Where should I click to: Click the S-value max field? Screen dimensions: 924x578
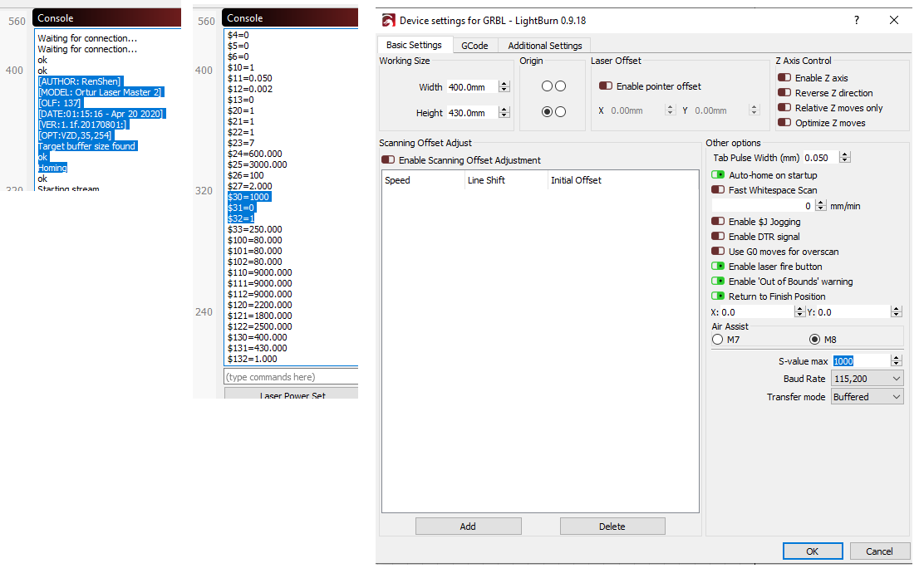860,361
